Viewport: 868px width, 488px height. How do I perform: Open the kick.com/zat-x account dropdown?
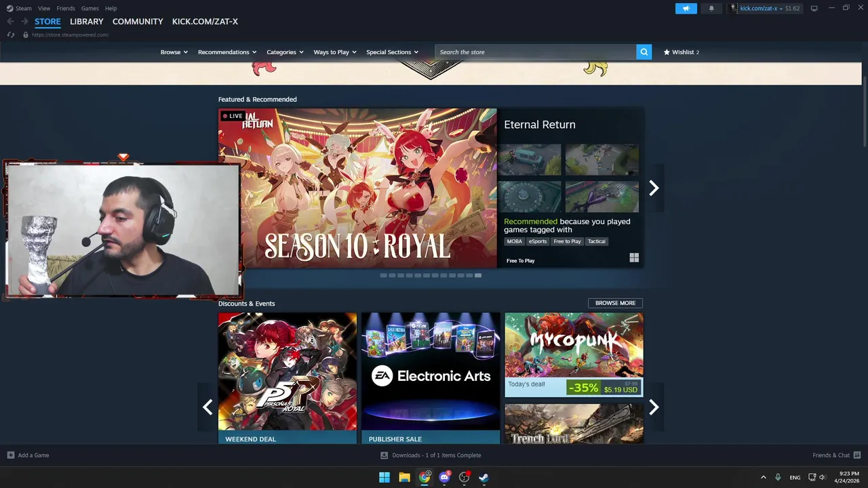pos(762,8)
